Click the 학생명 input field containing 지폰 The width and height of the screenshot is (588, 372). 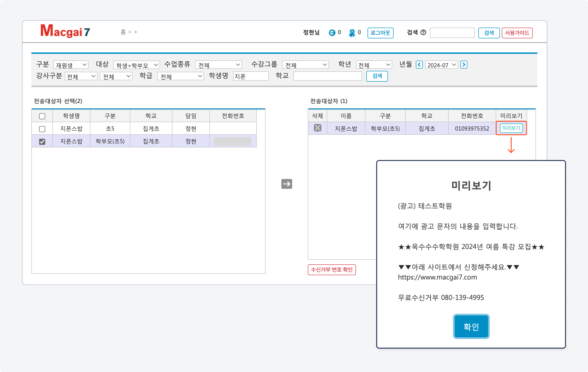[x=250, y=76]
